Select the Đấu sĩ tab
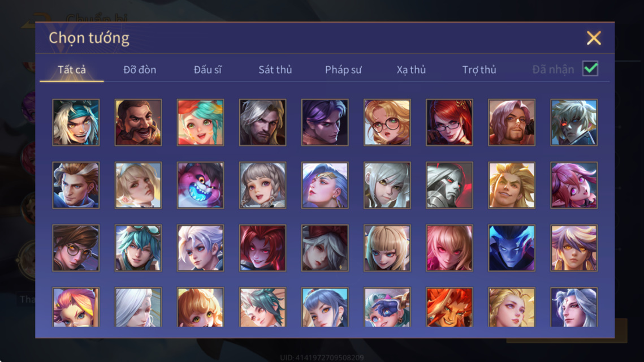This screenshot has height=362, width=644. [x=208, y=70]
